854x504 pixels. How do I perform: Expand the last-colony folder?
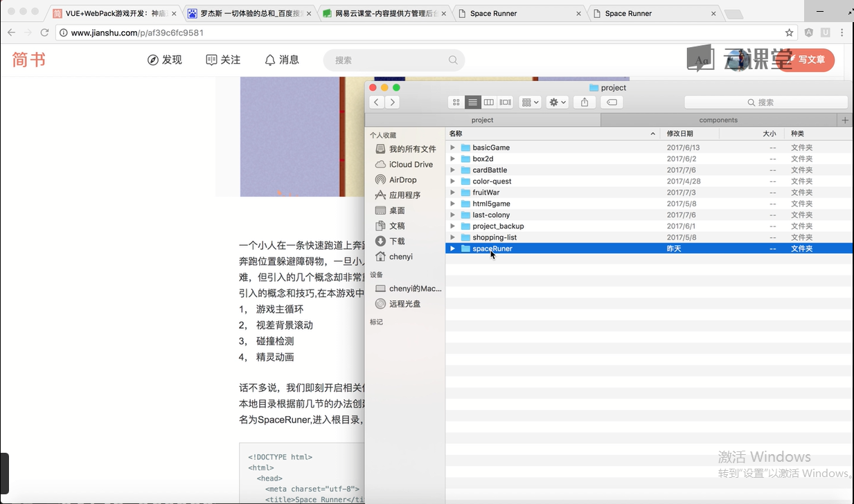tap(452, 215)
